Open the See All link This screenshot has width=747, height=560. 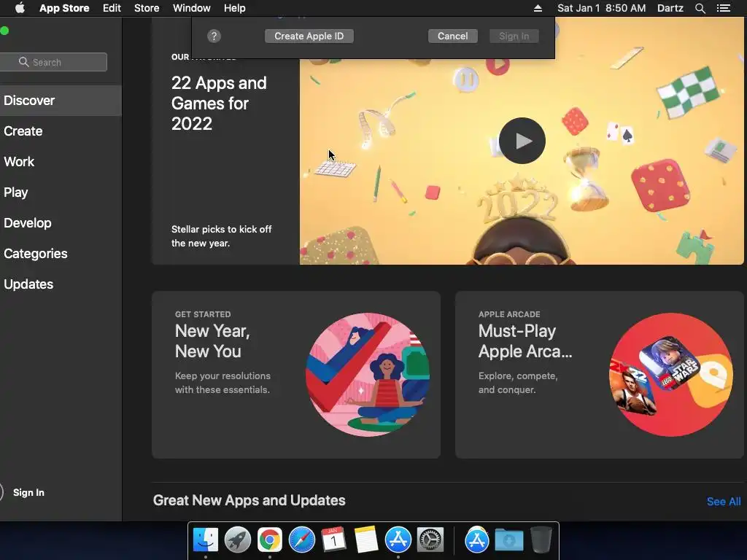(724, 502)
